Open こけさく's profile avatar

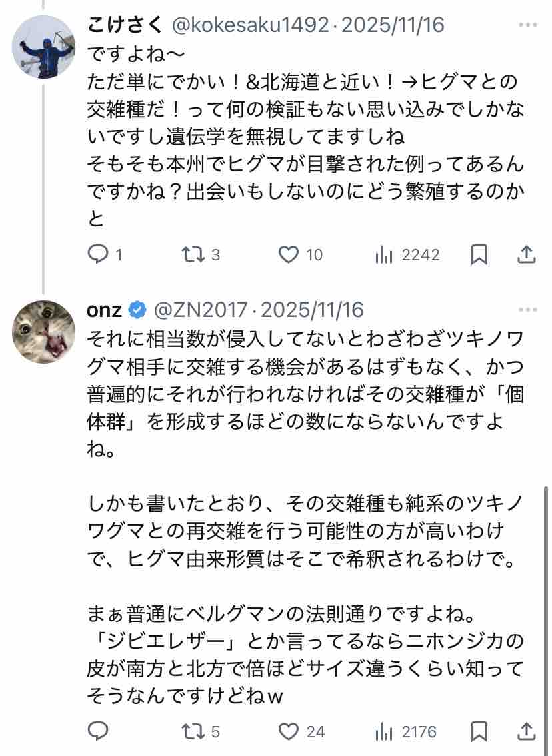pyautogui.click(x=43, y=47)
